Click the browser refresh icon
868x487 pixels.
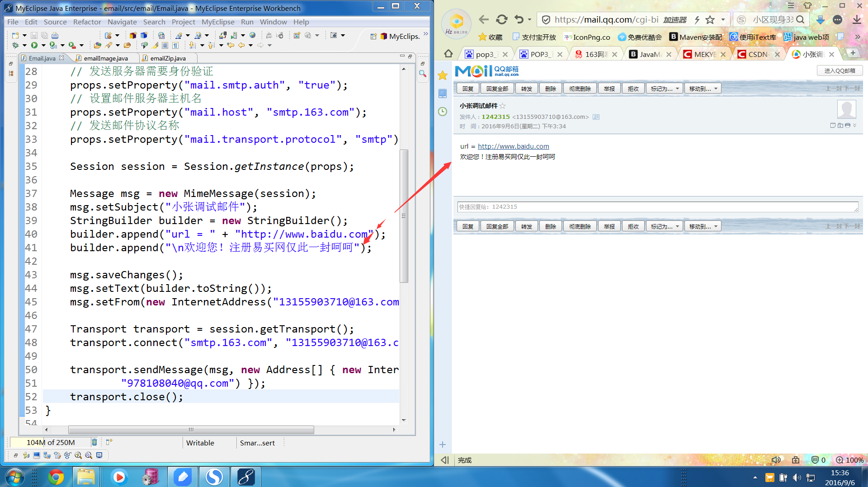pos(501,19)
